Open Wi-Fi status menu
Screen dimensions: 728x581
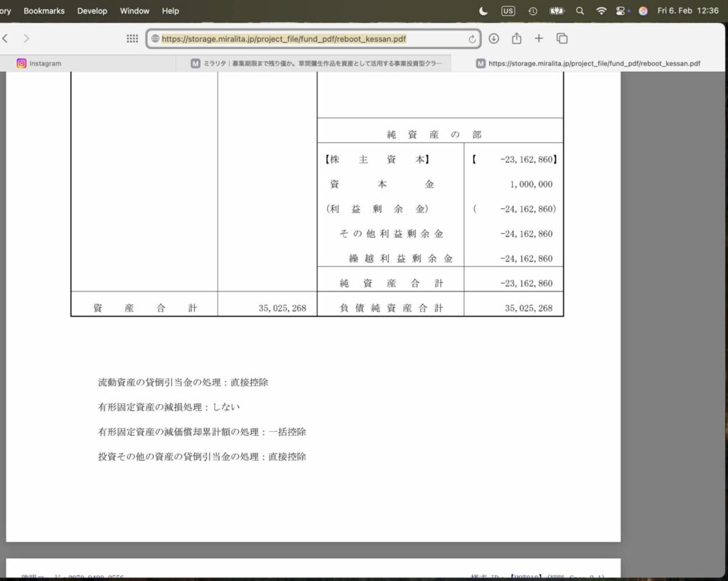pyautogui.click(x=601, y=11)
